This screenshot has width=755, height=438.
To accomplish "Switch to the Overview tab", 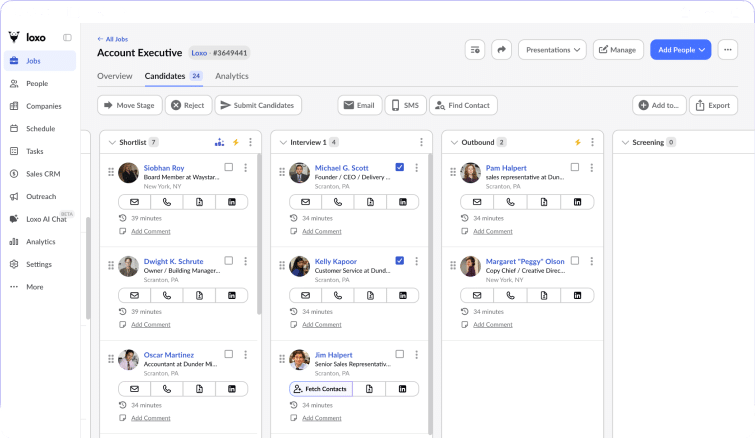I will 115,76.
